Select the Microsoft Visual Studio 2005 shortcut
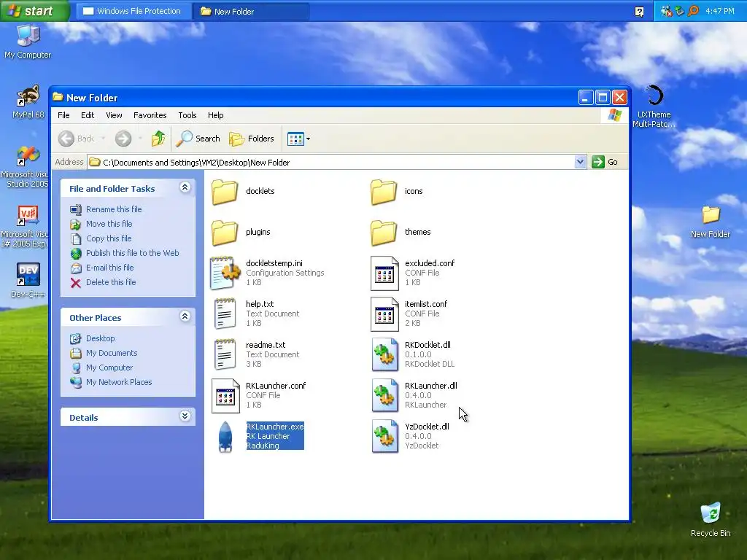 (25, 167)
